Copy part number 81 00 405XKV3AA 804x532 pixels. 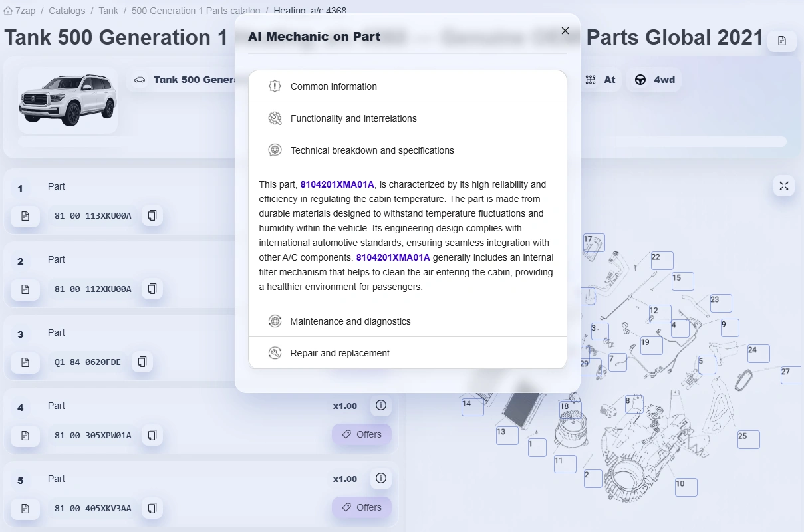tap(152, 508)
